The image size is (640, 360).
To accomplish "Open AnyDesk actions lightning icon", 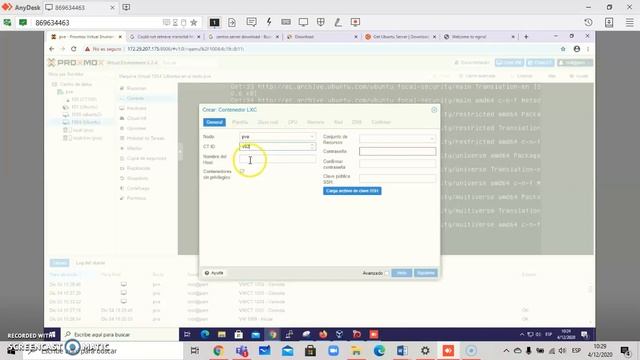I will [269, 22].
